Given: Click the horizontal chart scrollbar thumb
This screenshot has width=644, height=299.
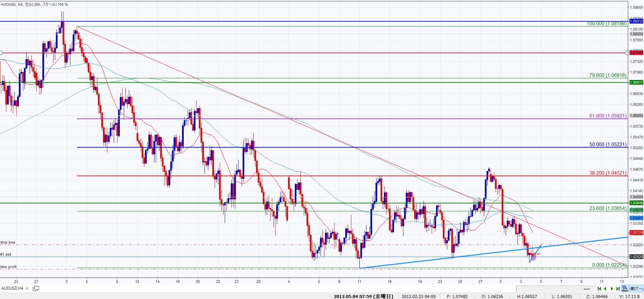Looking at the screenshot, I should click(x=587, y=289).
